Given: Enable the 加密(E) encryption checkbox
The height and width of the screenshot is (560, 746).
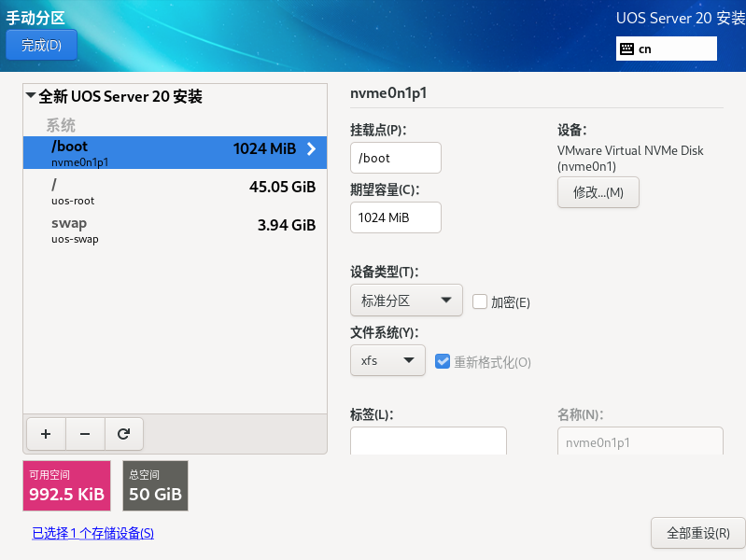Looking at the screenshot, I should [x=480, y=301].
